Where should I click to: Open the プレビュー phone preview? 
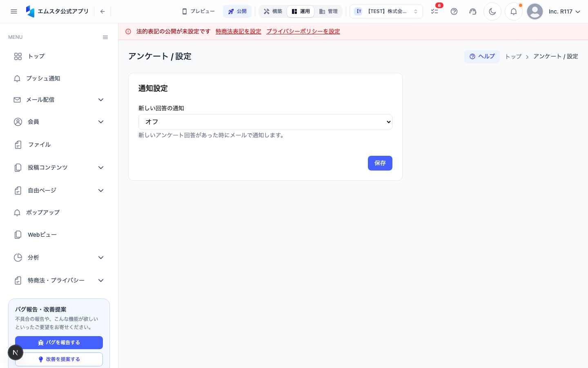[198, 11]
